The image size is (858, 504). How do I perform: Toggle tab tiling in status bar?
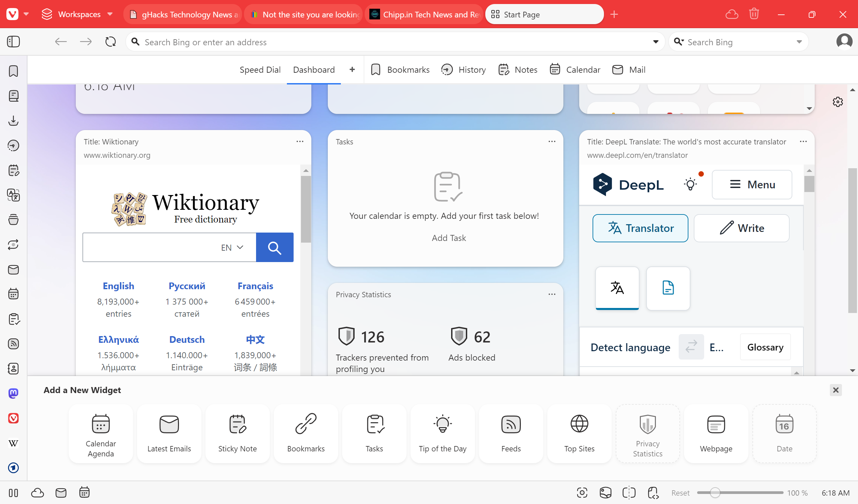point(629,492)
